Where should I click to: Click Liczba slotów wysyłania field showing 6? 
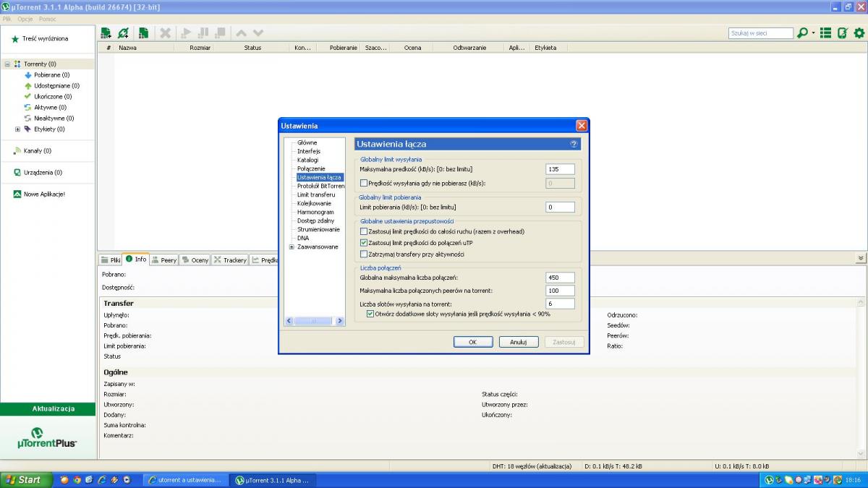tap(560, 304)
